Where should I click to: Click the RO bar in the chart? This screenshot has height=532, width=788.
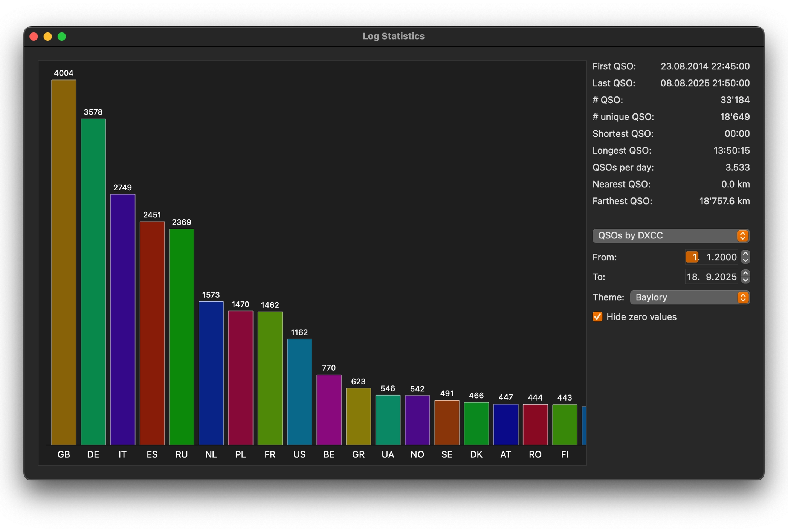535,425
